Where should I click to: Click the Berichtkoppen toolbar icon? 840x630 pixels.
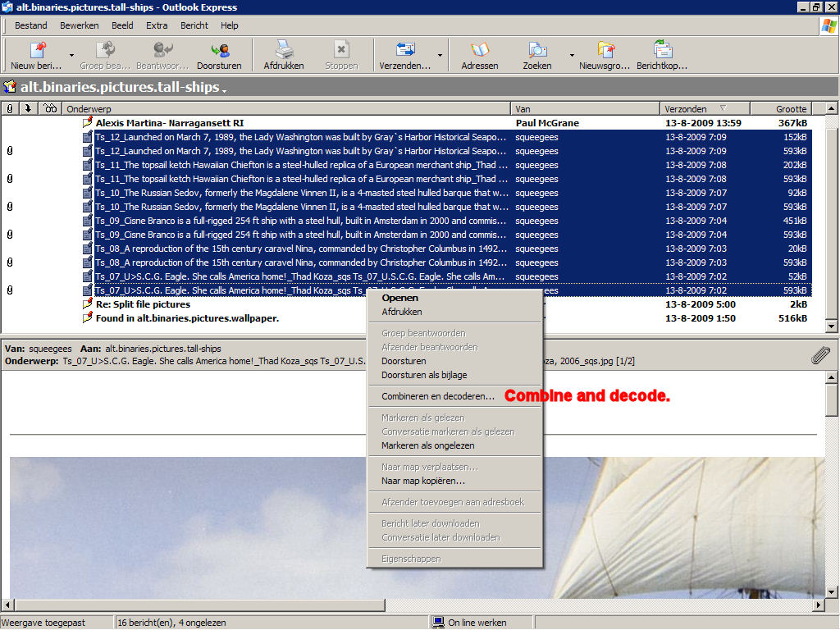coord(663,50)
